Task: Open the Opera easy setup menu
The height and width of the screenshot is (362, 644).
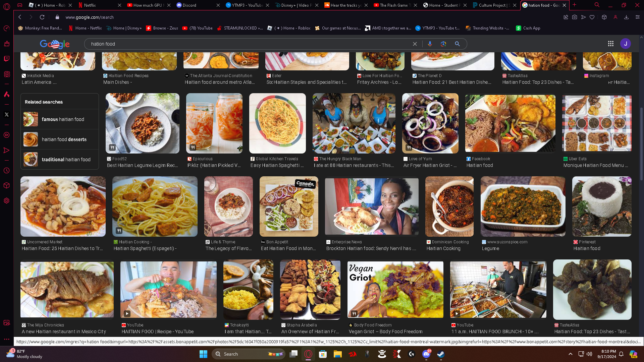Action: pos(637,17)
